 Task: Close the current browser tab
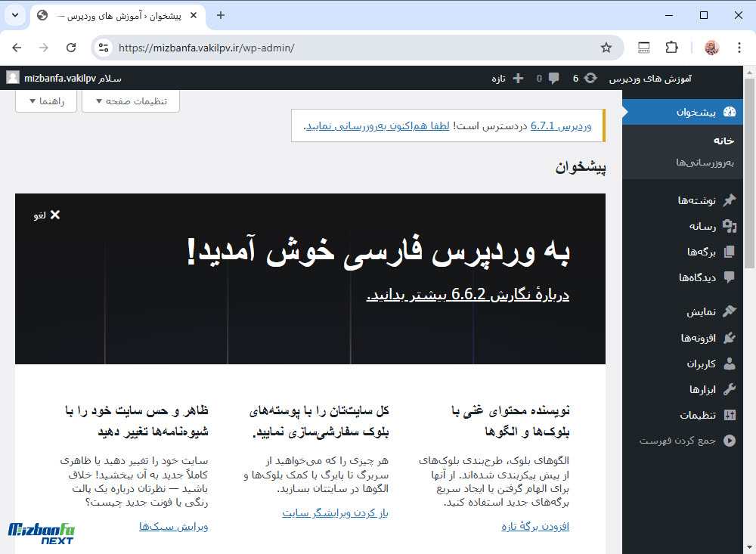[194, 15]
